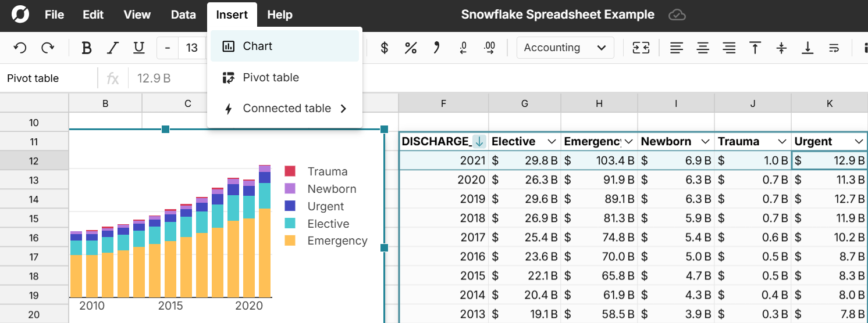This screenshot has height=323, width=868.
Task: Toggle bold formatting
Action: tap(87, 48)
